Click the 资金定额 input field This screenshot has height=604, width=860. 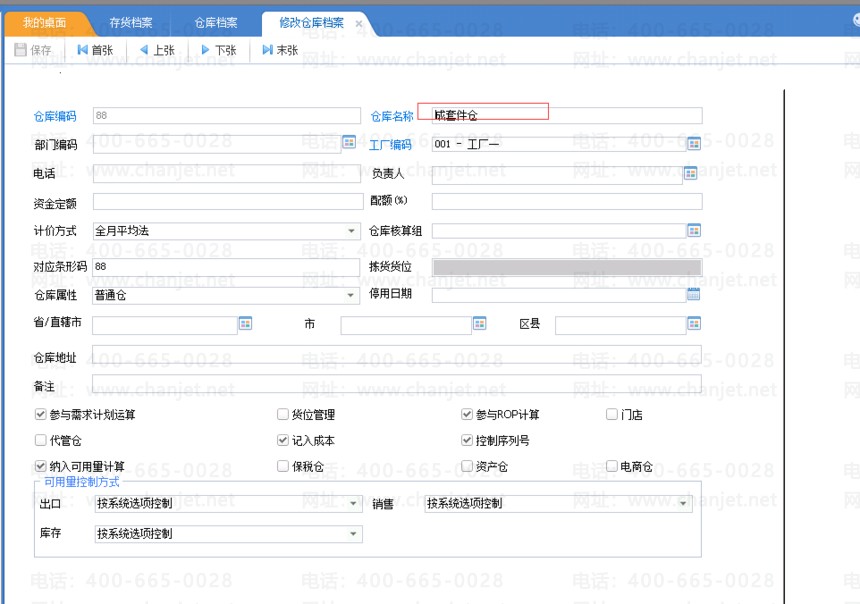(228, 201)
